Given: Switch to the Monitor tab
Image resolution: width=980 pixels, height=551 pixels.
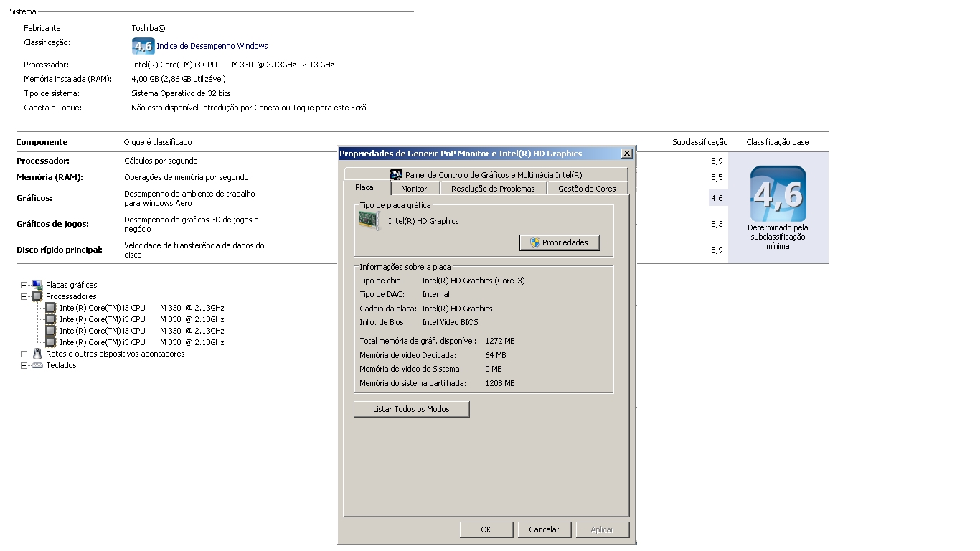Looking at the screenshot, I should [414, 189].
